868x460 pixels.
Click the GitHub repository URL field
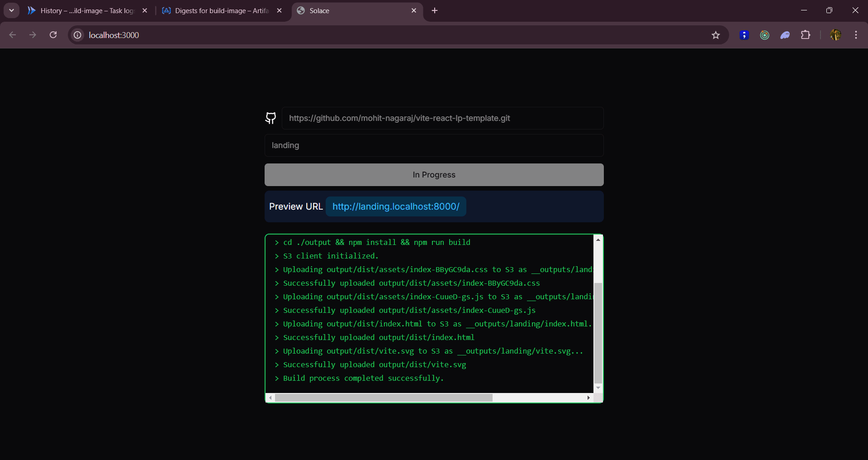pyautogui.click(x=442, y=118)
